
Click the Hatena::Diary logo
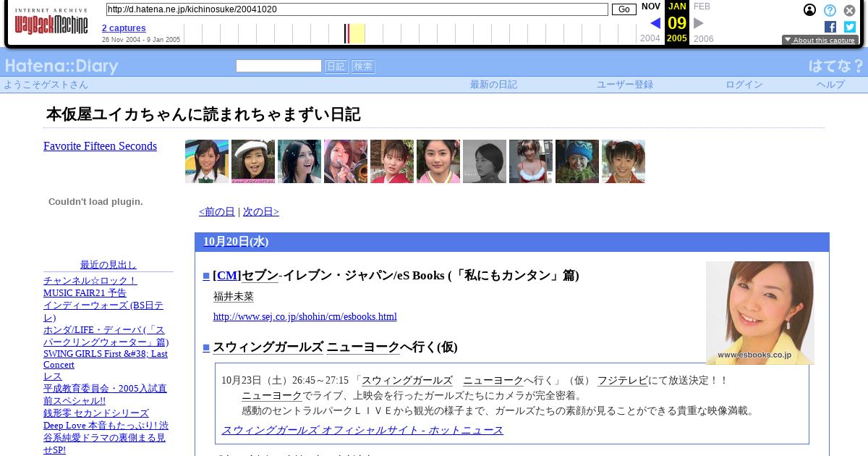click(61, 66)
